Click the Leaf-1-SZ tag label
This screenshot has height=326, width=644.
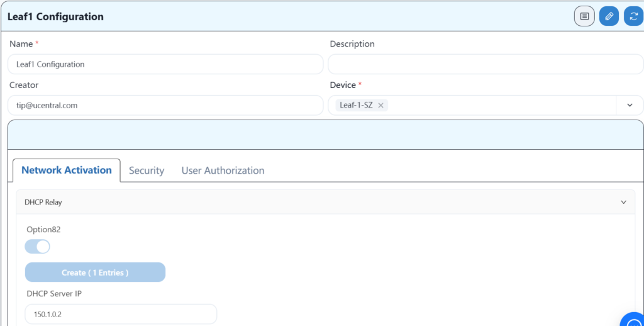tap(356, 106)
